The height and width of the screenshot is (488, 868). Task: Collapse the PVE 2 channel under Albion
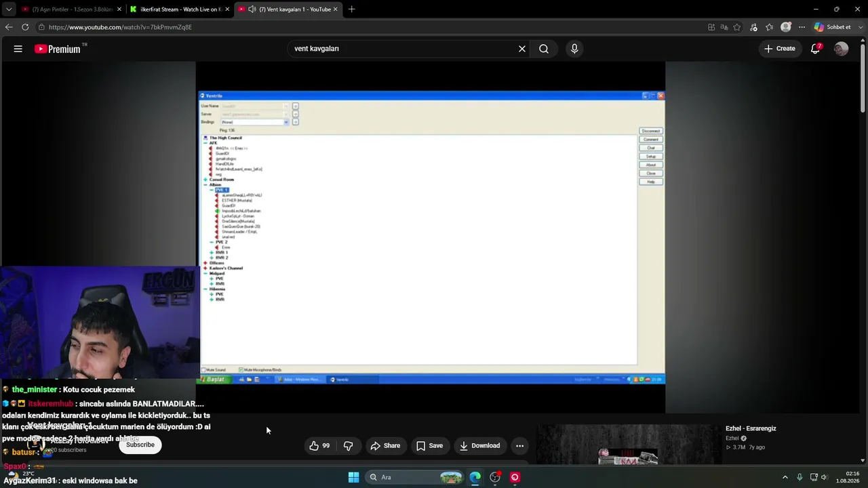212,242
